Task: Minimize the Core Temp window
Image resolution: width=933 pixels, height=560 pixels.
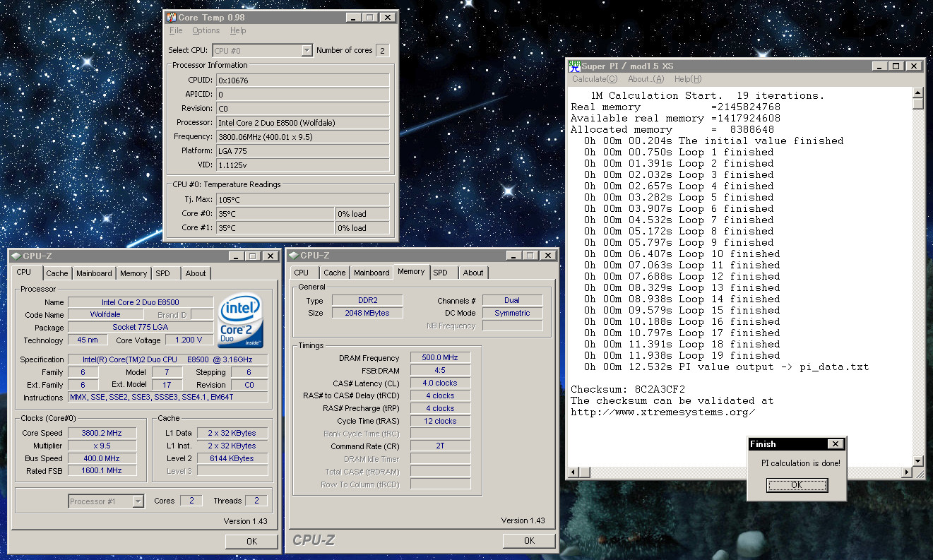Action: pyautogui.click(x=355, y=17)
